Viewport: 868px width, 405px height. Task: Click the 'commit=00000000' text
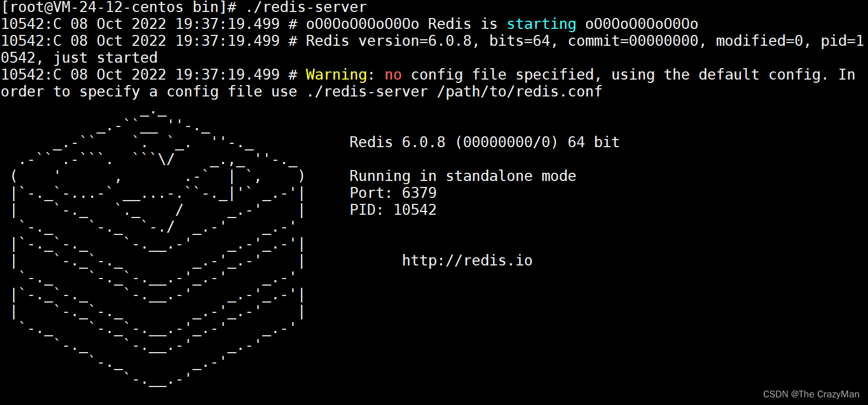click(x=633, y=41)
